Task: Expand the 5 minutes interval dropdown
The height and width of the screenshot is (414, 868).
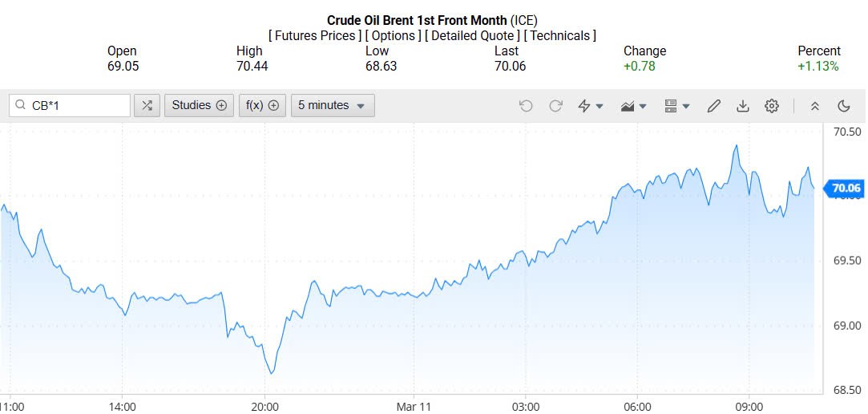Action: coord(332,105)
